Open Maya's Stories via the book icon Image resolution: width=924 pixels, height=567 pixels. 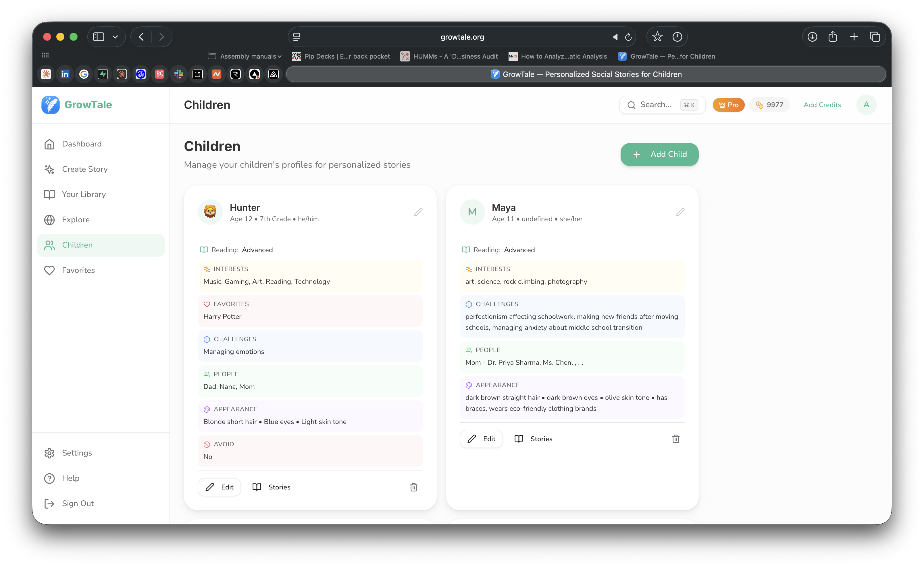point(519,439)
